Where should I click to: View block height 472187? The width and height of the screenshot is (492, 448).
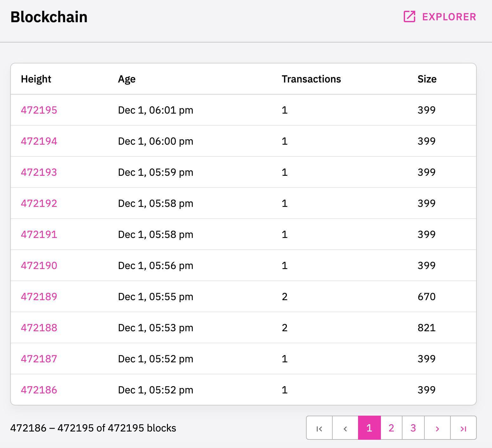(x=39, y=359)
